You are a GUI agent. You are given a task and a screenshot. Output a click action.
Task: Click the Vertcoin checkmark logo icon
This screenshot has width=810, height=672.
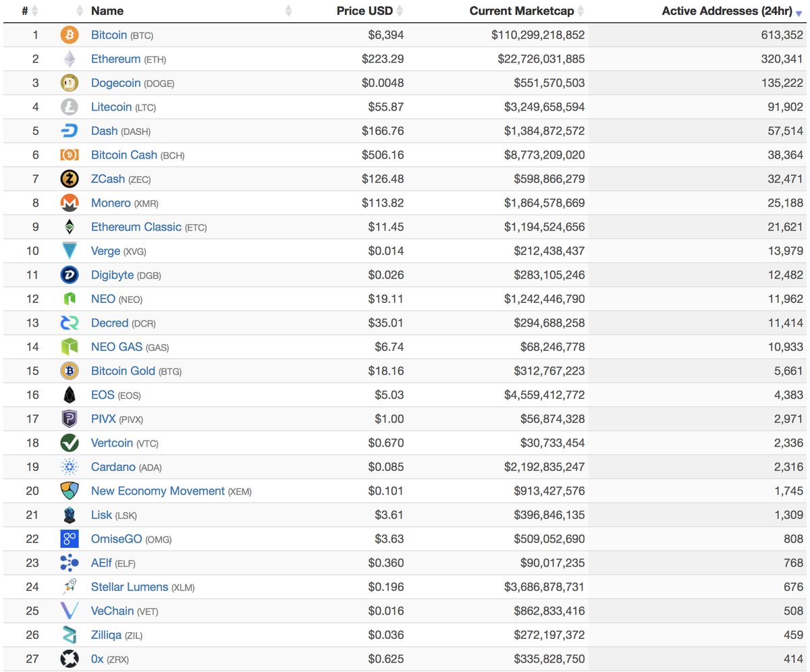tap(70, 443)
